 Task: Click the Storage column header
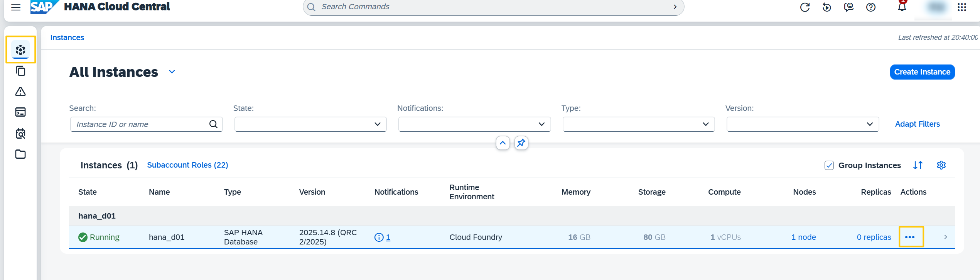(652, 192)
